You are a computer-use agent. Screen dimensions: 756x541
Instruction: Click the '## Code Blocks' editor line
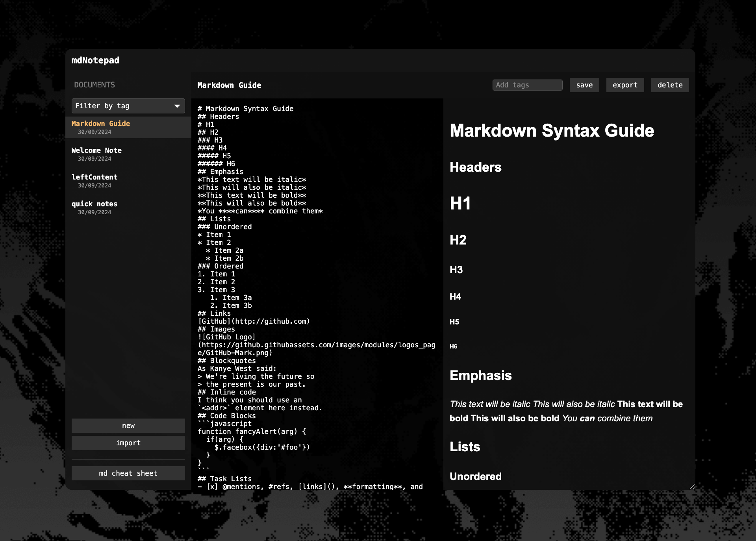click(227, 416)
